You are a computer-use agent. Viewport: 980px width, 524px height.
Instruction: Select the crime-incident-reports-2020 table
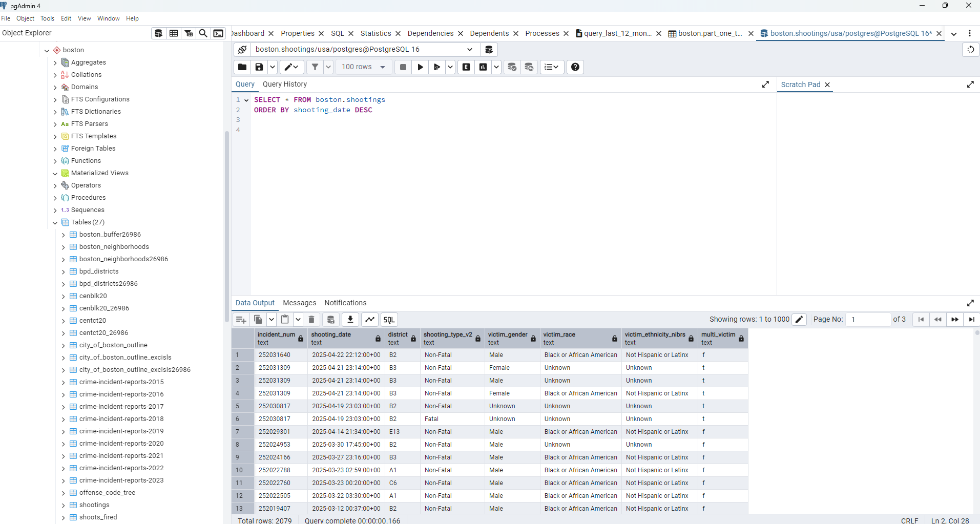121,444
